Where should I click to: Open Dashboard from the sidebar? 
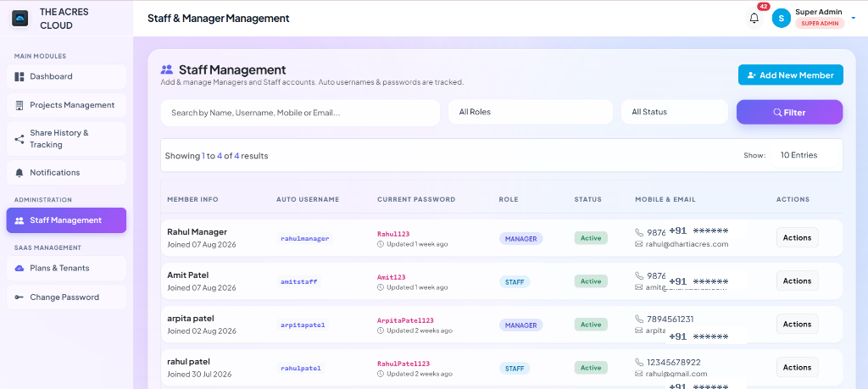(x=66, y=76)
